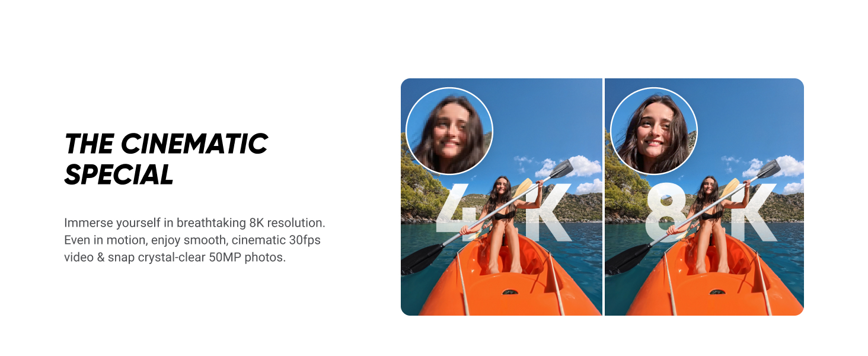Select the word "CINEMATIC" in the heading
This screenshot has height=356, width=868.
tap(194, 144)
